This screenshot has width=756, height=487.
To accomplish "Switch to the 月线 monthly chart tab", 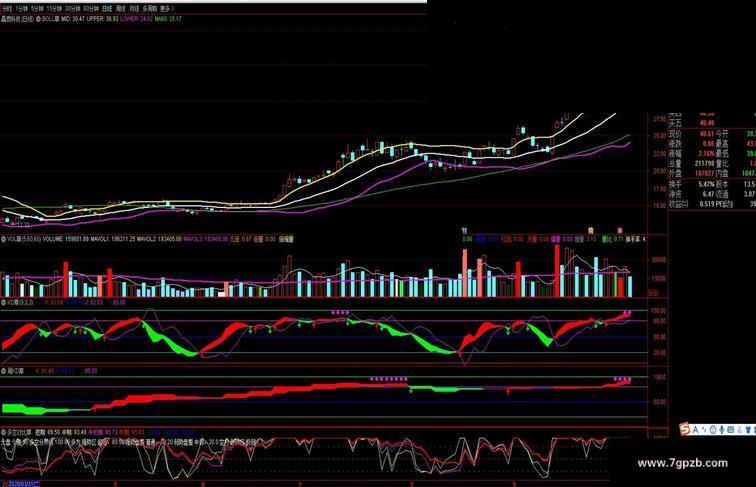I will point(134,9).
